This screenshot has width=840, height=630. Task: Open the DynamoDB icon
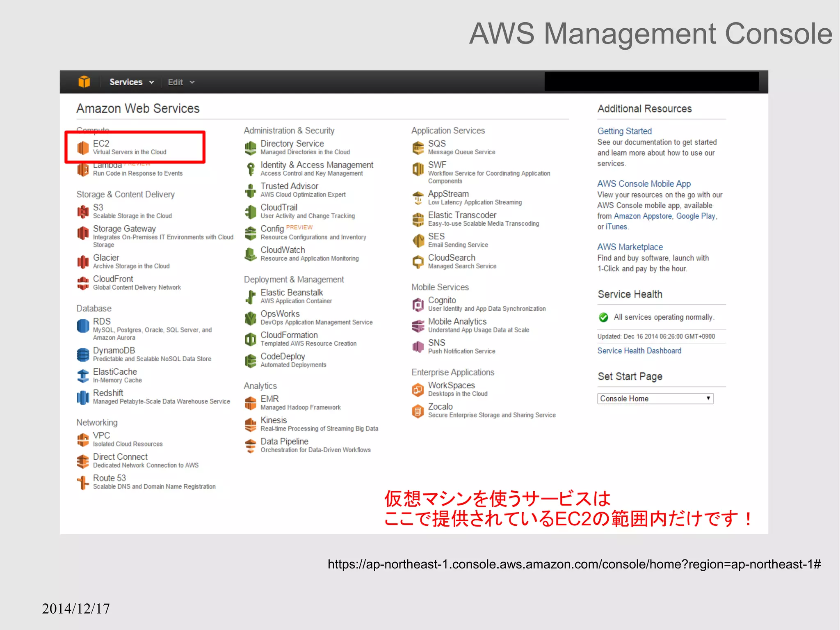83,355
